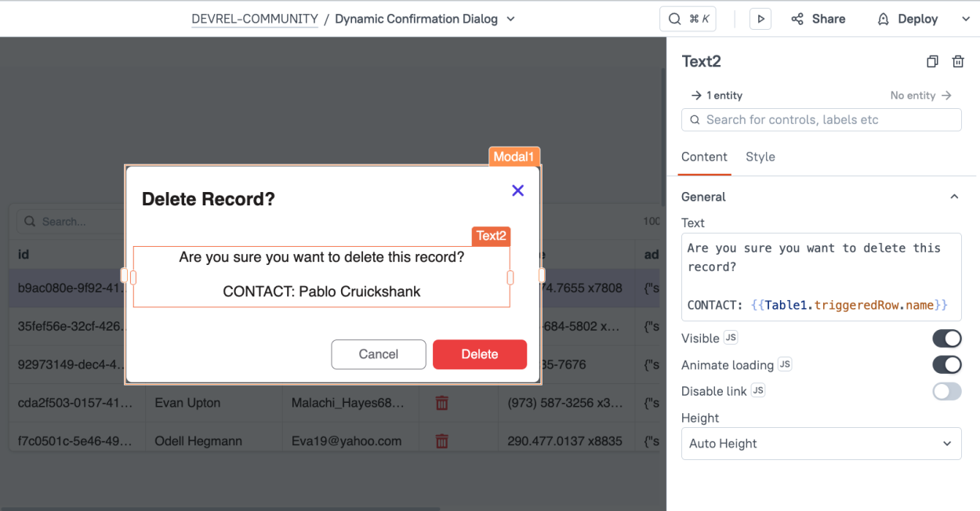Enable JS mode for the Visible property
Viewport: 980px width, 511px height.
pos(732,338)
